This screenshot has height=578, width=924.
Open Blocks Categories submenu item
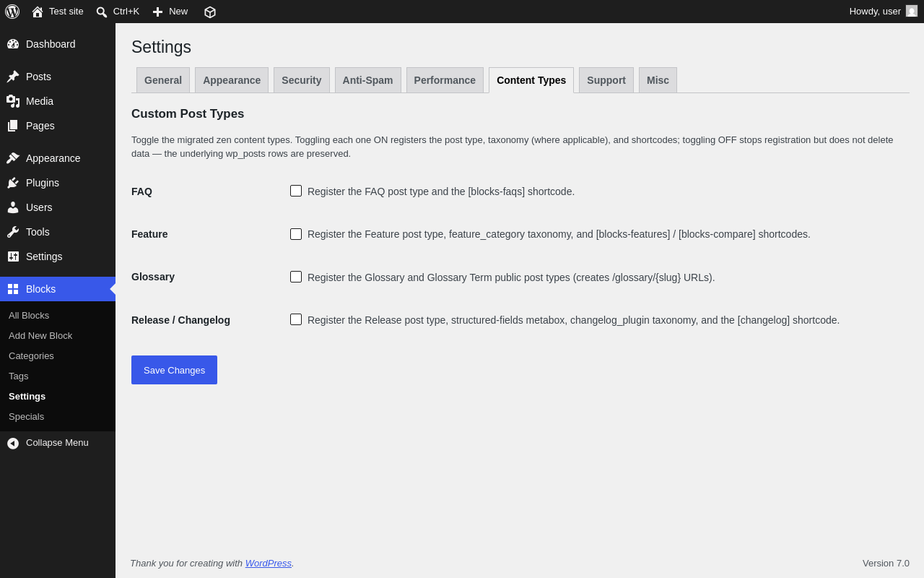coord(31,355)
